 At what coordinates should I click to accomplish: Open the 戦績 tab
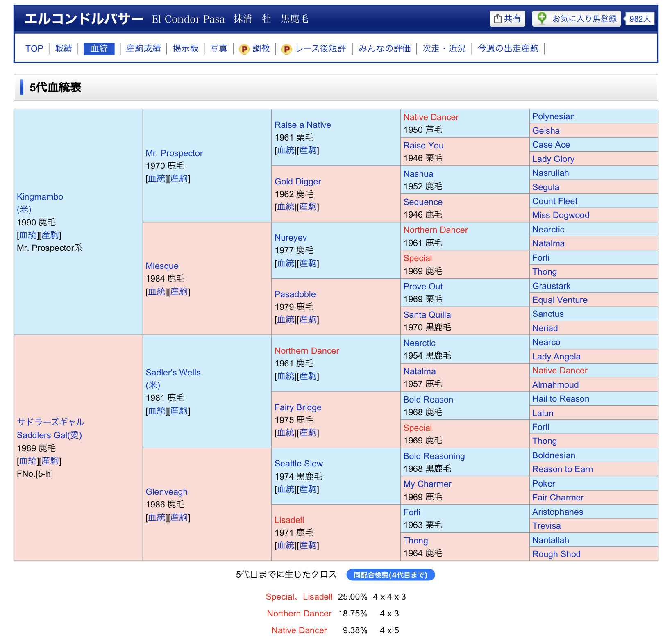click(x=64, y=49)
